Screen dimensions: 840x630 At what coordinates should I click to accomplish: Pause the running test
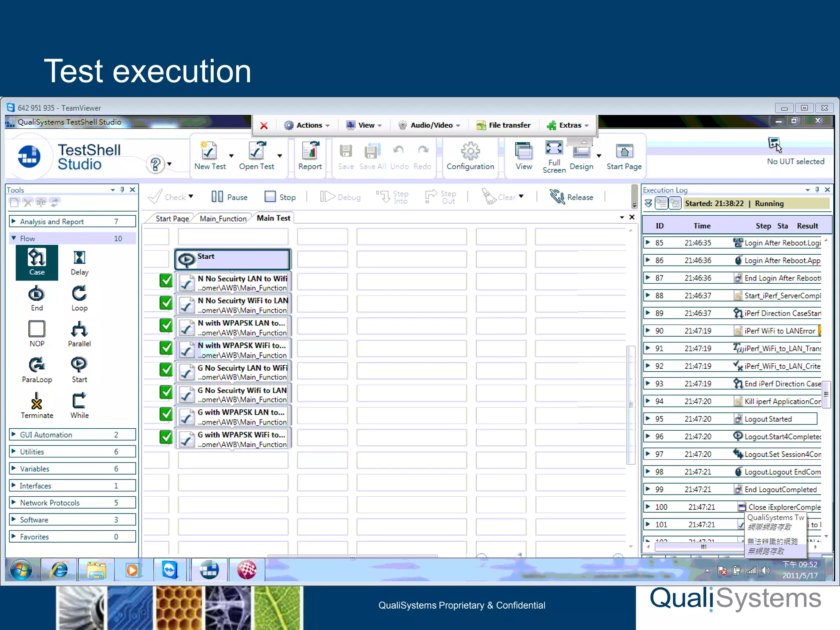[x=229, y=197]
